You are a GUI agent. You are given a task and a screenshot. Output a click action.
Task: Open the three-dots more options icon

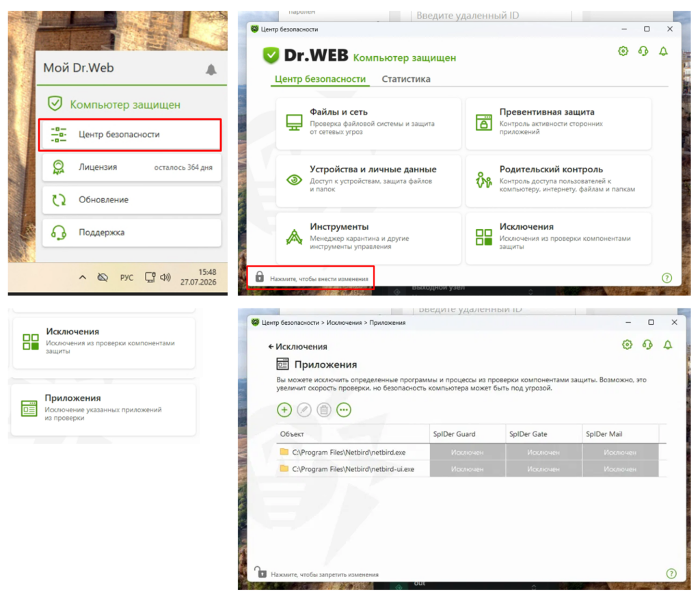343,410
